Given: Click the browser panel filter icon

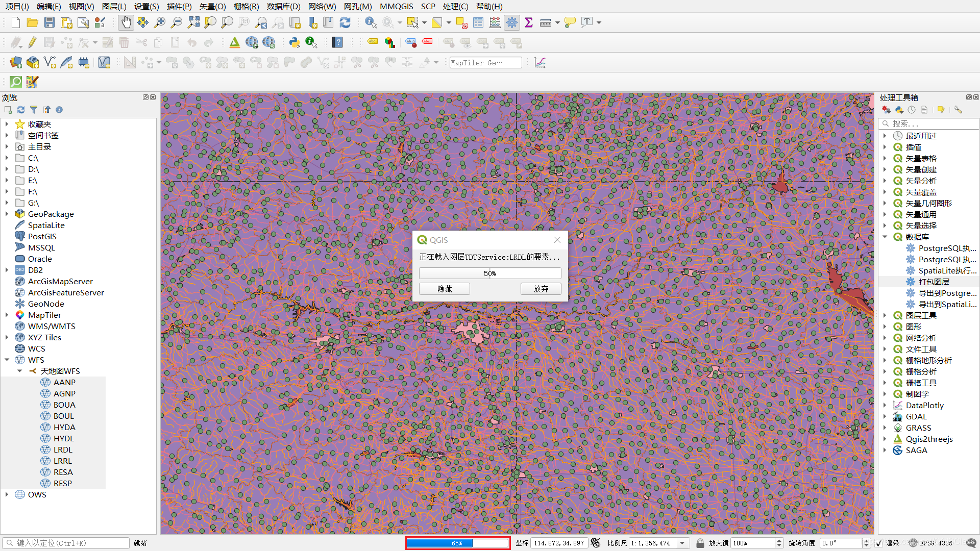Looking at the screenshot, I should (x=34, y=110).
